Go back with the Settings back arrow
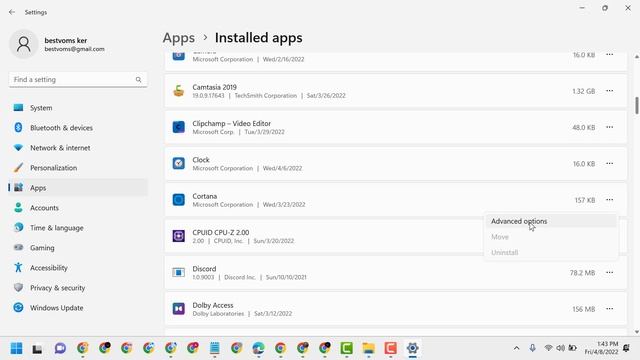Image resolution: width=640 pixels, height=360 pixels. 12,12
